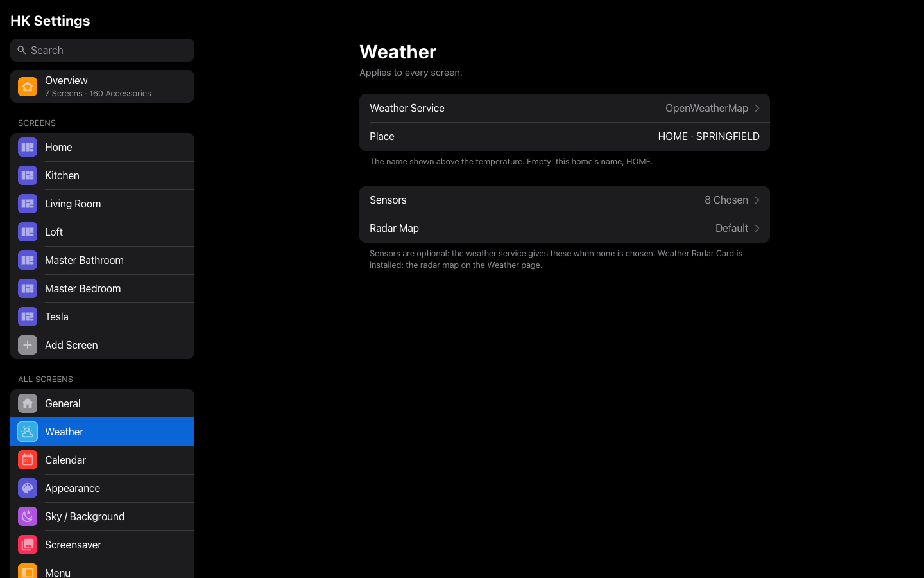This screenshot has width=924, height=578.
Task: Click the Appearance palette icon
Action: 28,488
